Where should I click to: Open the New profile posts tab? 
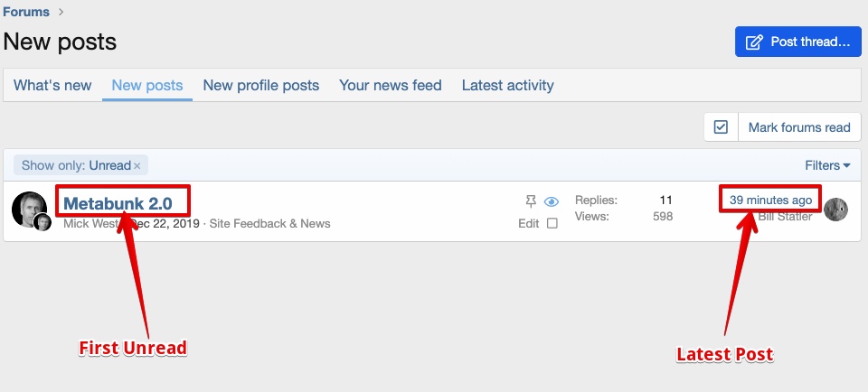coord(261,85)
